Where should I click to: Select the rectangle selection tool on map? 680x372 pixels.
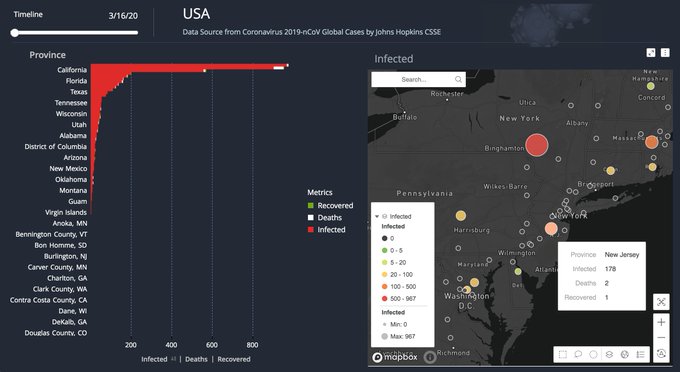(562, 354)
